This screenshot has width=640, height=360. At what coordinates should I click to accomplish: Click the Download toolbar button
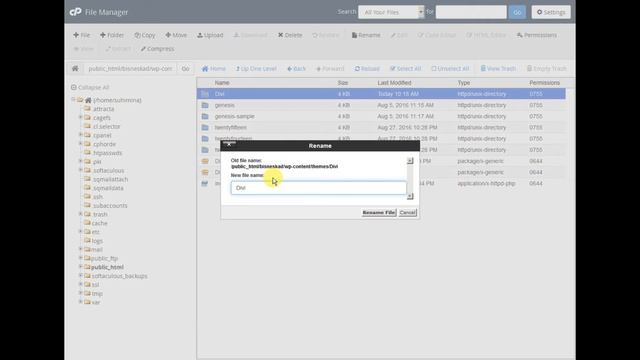tap(250, 35)
